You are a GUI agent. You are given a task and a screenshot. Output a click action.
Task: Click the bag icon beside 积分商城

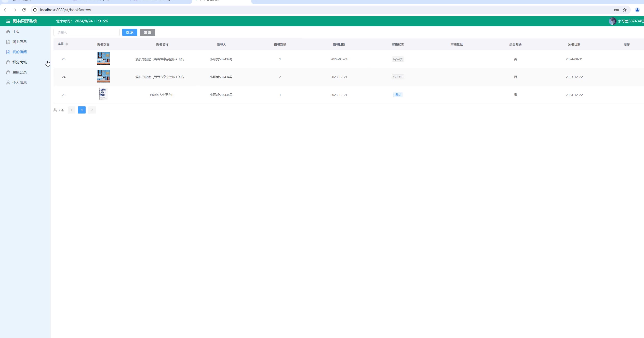(8, 62)
